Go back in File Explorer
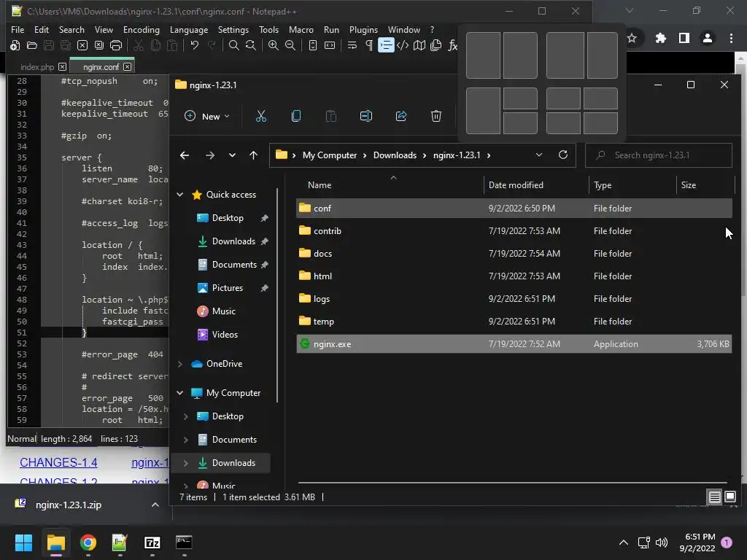747x560 pixels. pyautogui.click(x=185, y=155)
